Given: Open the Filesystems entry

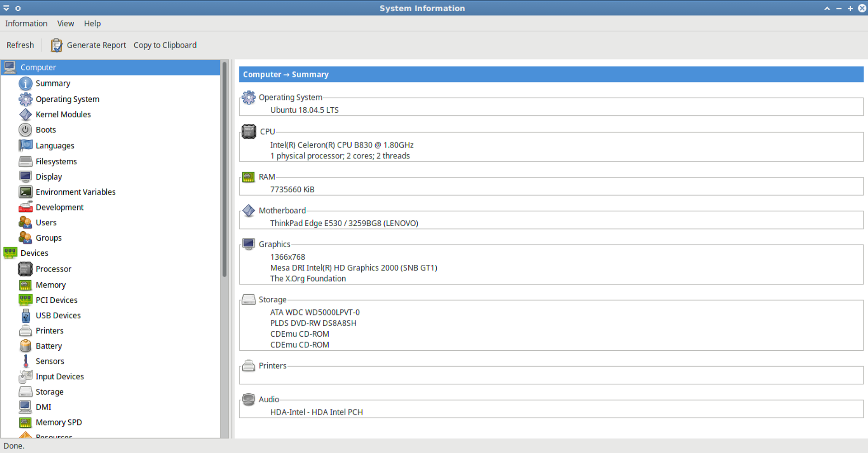Looking at the screenshot, I should 56,162.
